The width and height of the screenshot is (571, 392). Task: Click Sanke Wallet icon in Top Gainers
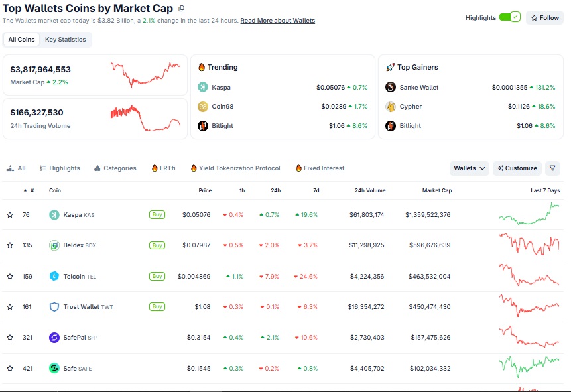tap(391, 87)
